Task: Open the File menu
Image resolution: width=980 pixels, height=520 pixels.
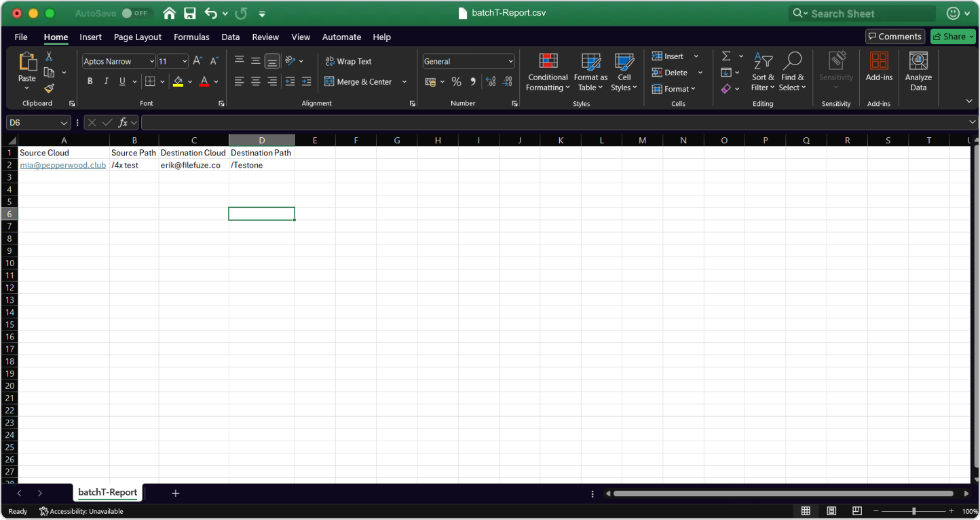Action: tap(21, 37)
